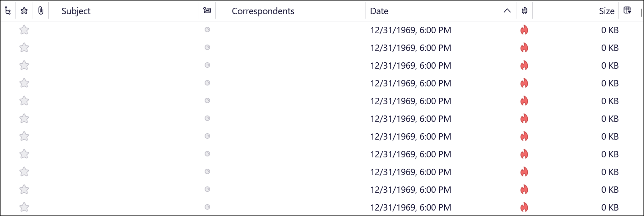Reverse sort using the Date column arrow
Screen dimensions: 644x216
pyautogui.click(x=507, y=11)
